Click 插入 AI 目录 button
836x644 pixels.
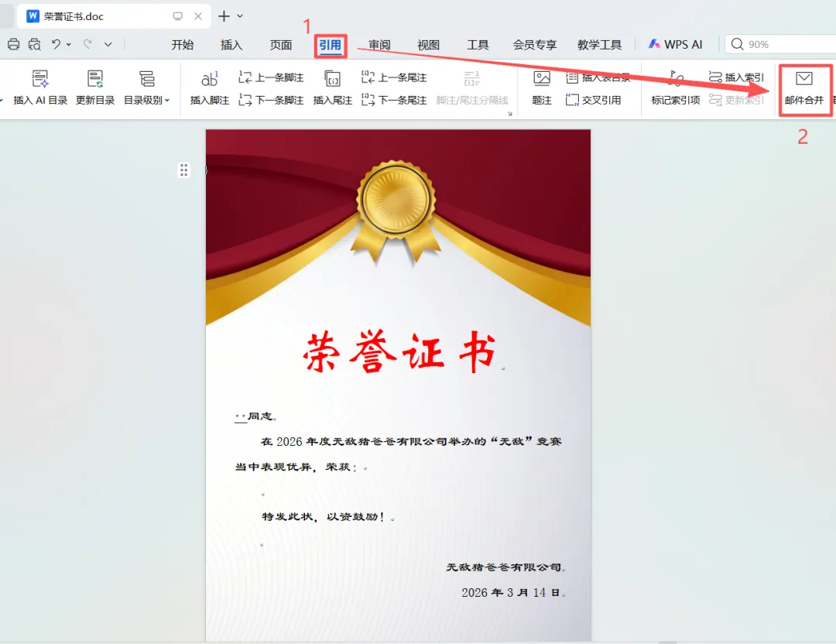coord(40,88)
